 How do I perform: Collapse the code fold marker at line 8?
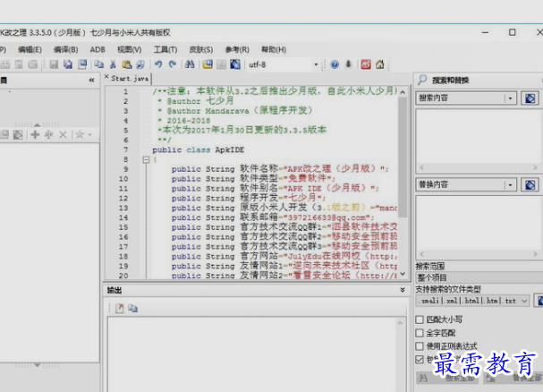(x=146, y=159)
